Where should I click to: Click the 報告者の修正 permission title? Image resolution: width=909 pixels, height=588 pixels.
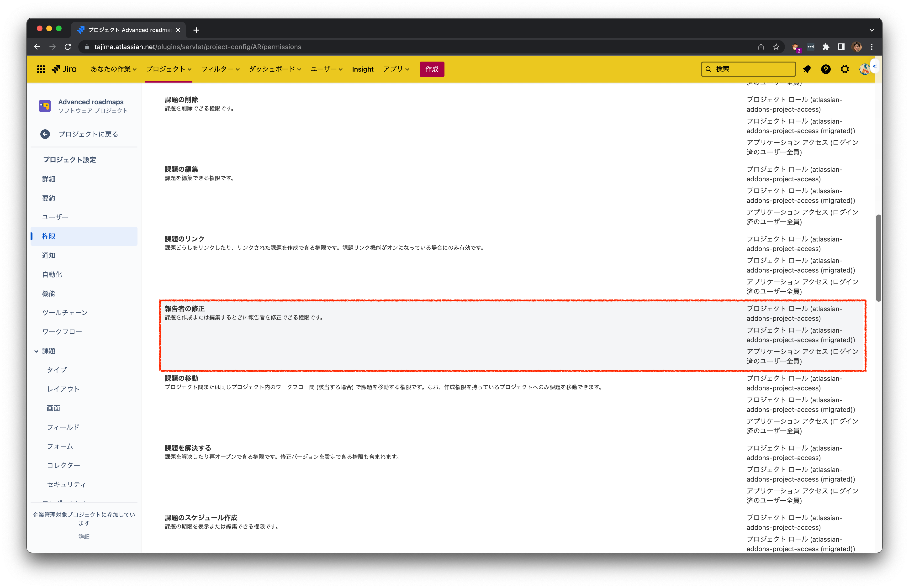185,309
